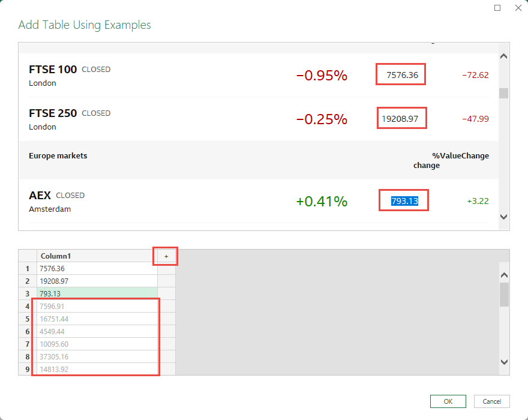Select the highlighted 793.13 value in the preview
Screen dimensions: 528x420
403,200
